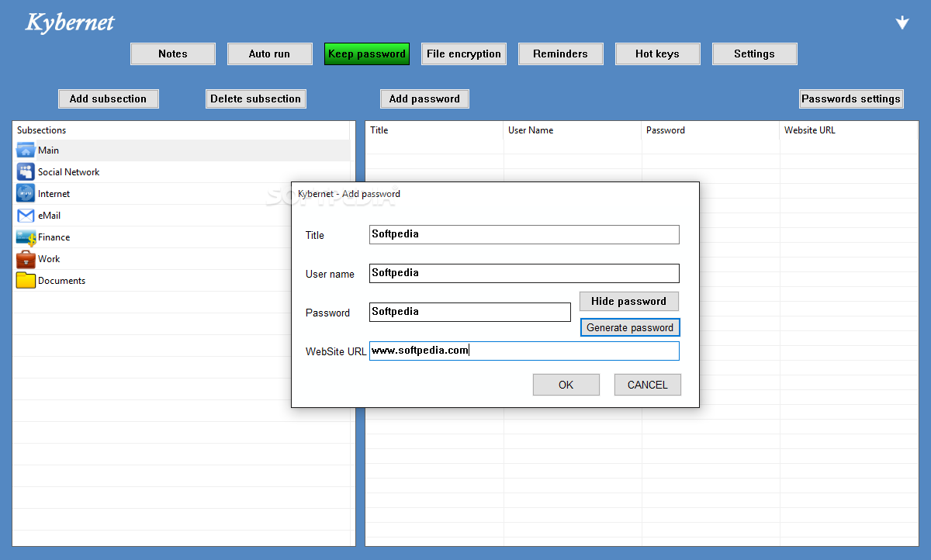Select the Work row label

click(49, 259)
